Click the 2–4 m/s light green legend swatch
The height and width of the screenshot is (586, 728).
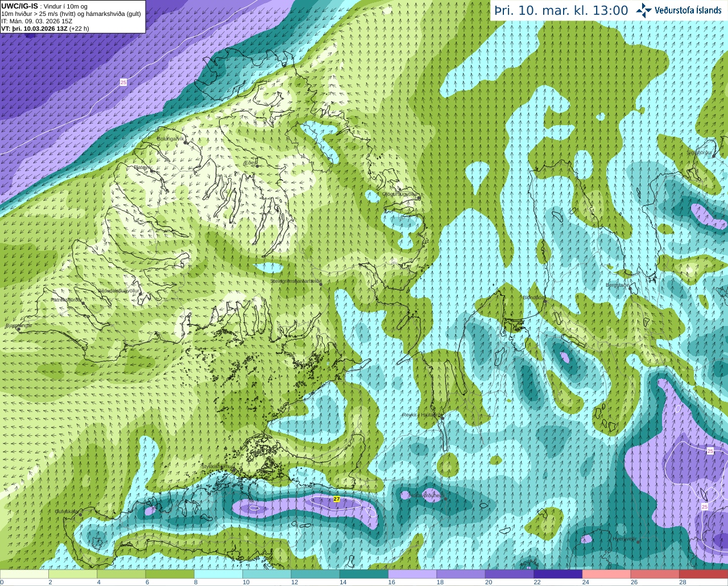73,573
